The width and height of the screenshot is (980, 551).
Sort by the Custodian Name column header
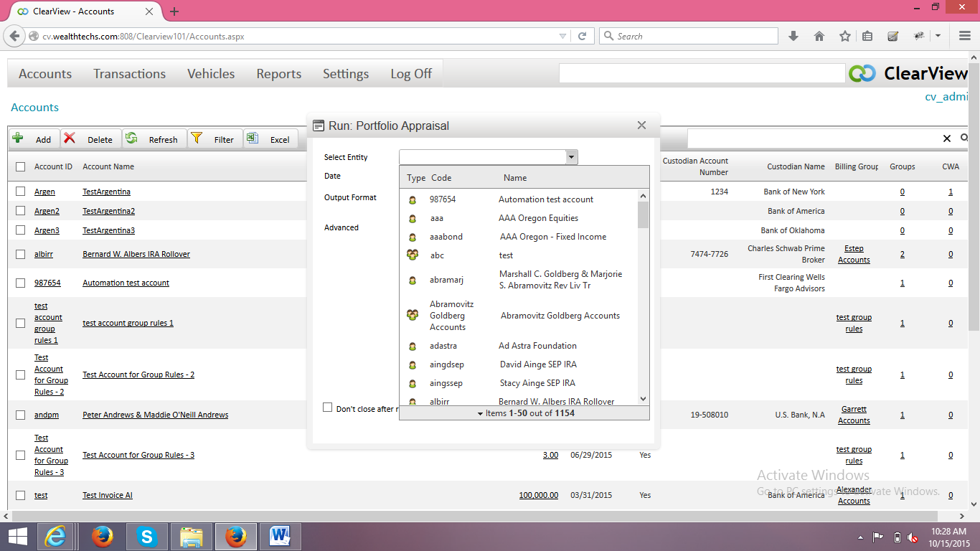pos(796,166)
